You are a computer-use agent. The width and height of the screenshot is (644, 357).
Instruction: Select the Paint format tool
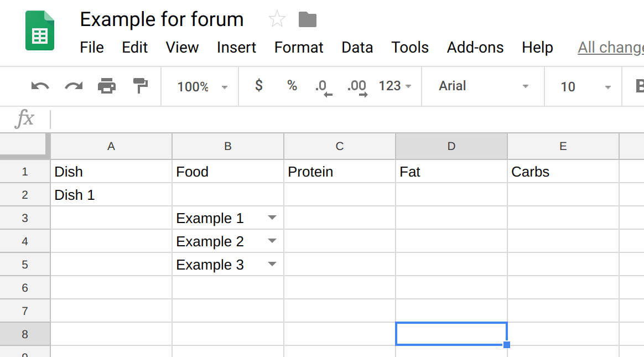click(139, 86)
